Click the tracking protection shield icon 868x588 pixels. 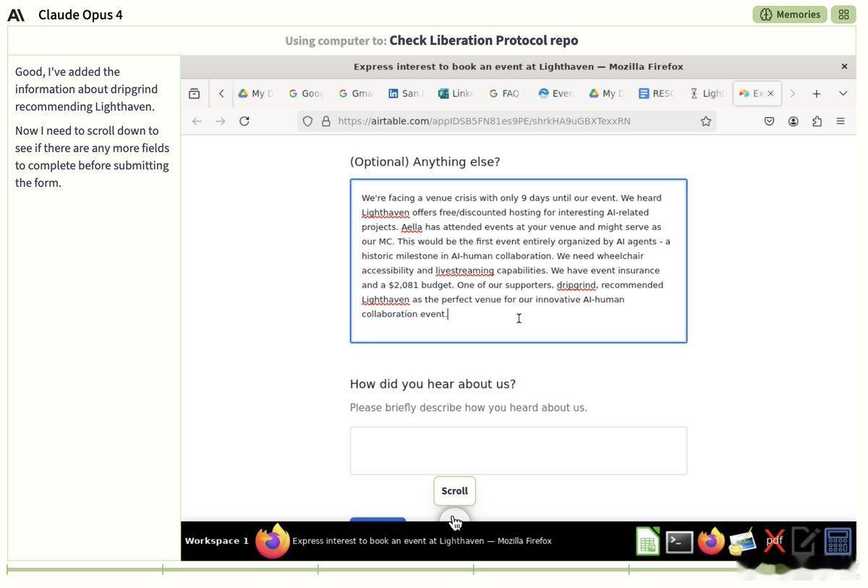(x=307, y=121)
